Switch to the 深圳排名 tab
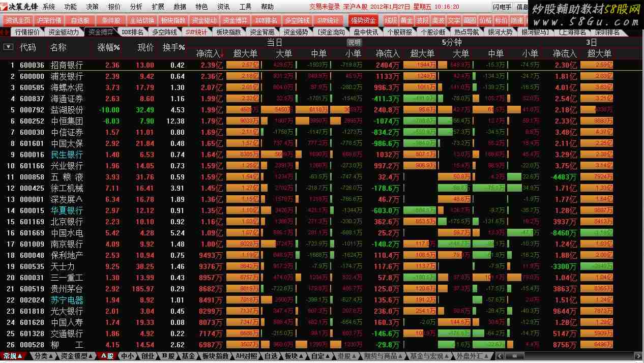Viewport: 644px width, 363px height. click(607, 32)
